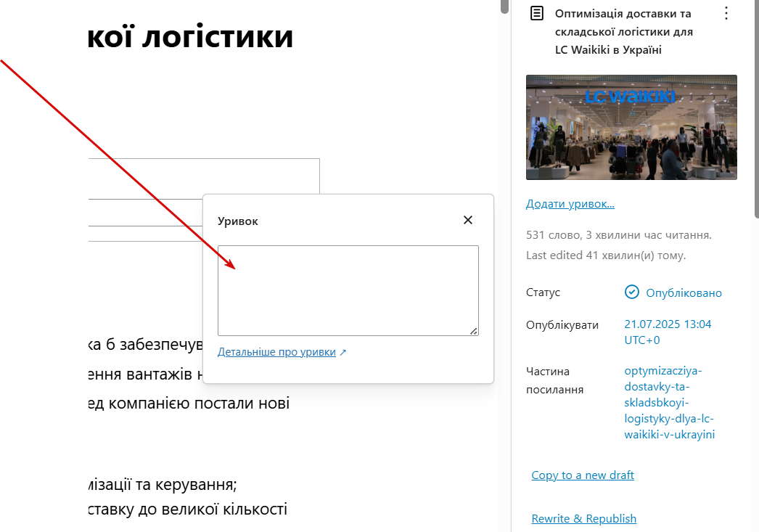Click the Опублікувати label
Viewport: 759px width, 532px height.
click(x=562, y=325)
